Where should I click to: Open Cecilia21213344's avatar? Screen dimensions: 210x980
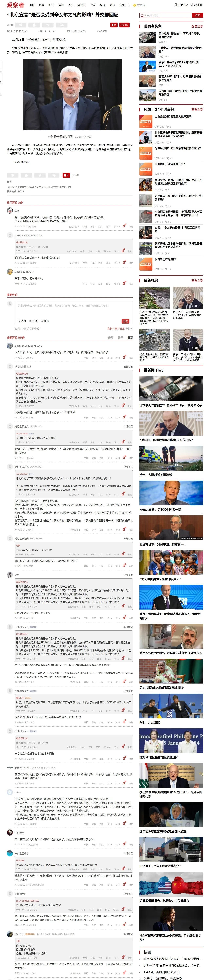pos(10,271)
